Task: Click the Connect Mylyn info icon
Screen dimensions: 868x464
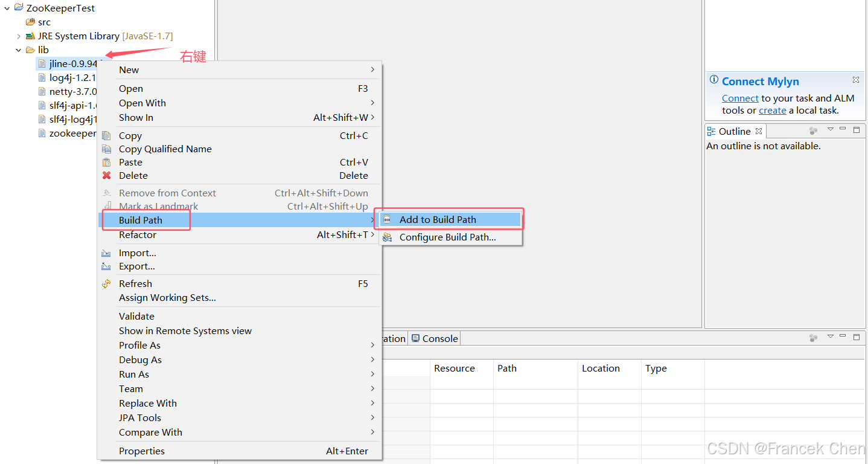Action: pos(714,80)
